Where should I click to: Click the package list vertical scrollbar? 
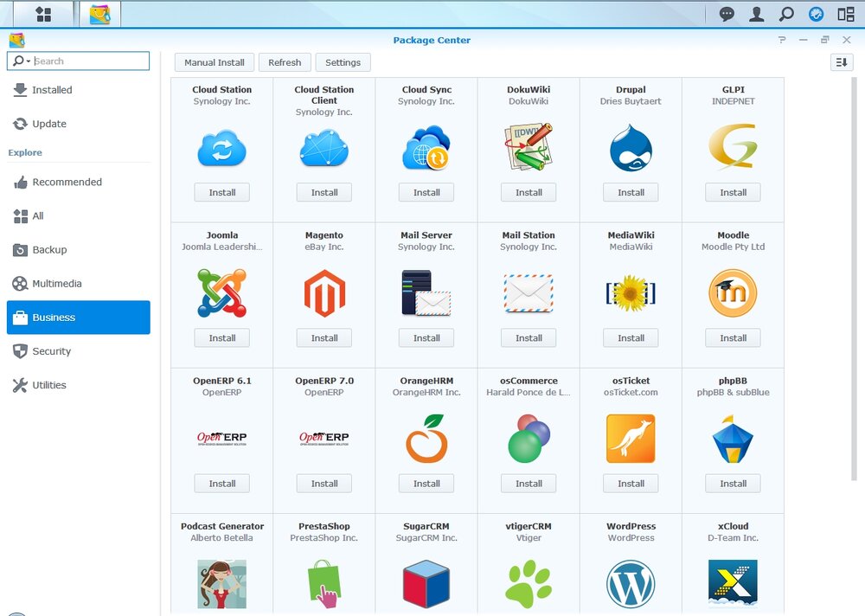854,279
